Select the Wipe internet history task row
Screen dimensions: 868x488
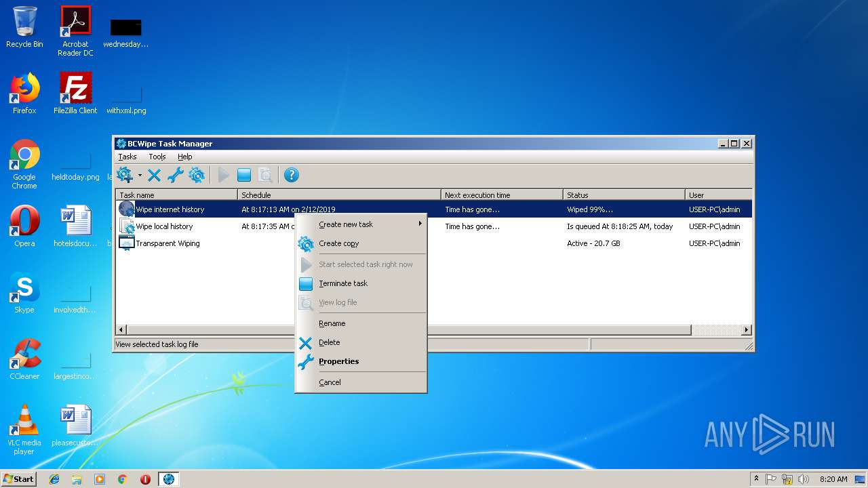434,209
